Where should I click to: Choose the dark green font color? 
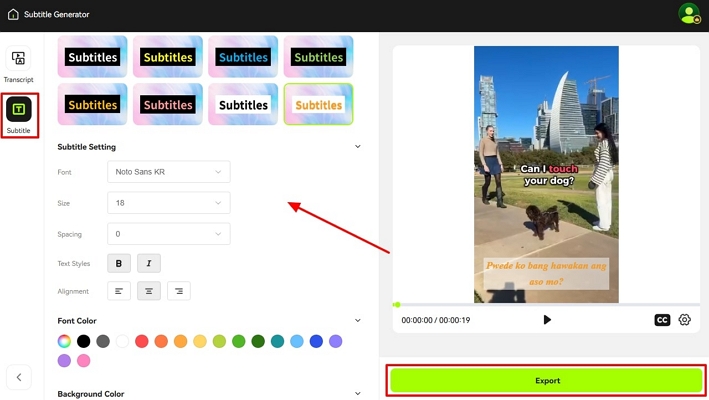click(258, 341)
